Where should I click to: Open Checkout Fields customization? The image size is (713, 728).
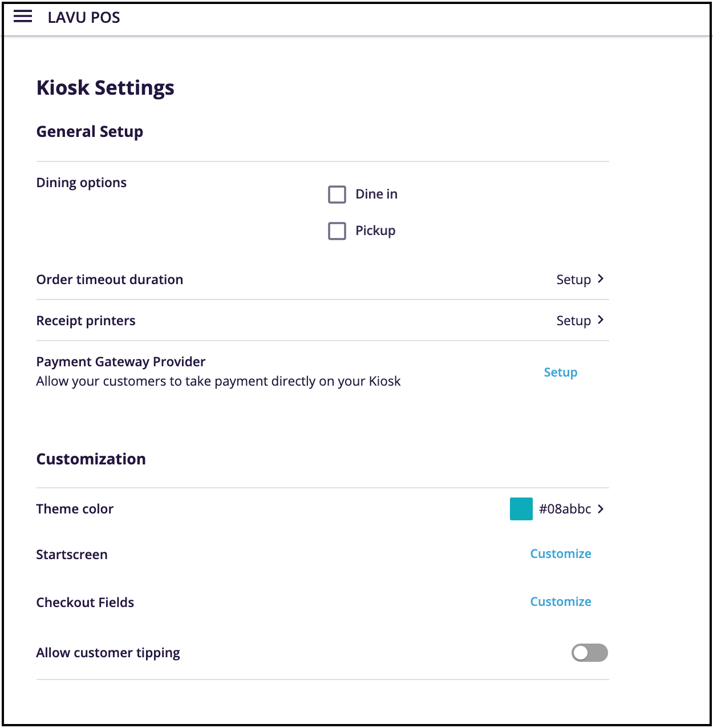(561, 601)
